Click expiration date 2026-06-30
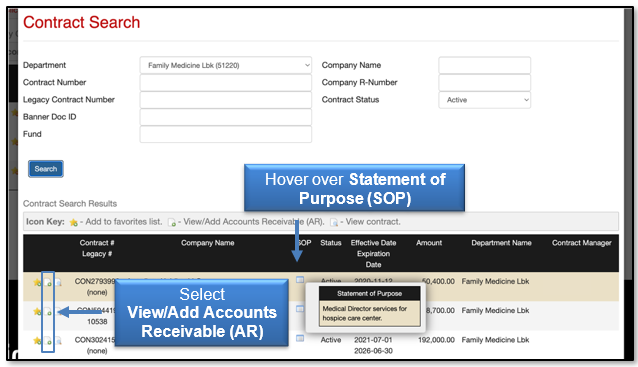 pos(373,351)
